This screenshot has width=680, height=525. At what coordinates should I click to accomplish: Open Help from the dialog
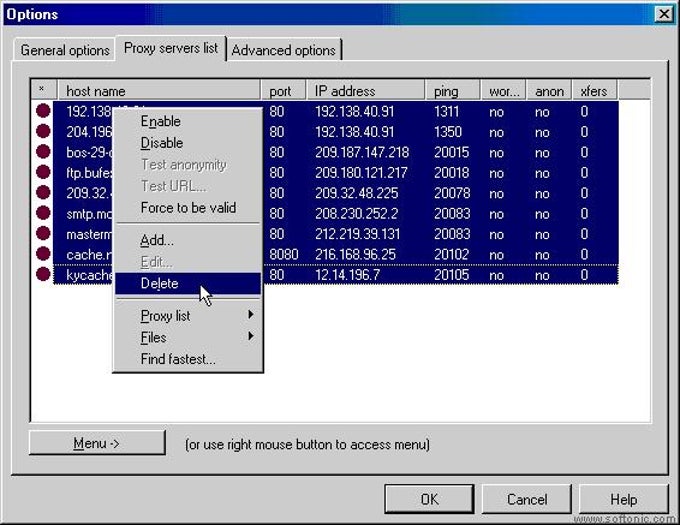(624, 499)
